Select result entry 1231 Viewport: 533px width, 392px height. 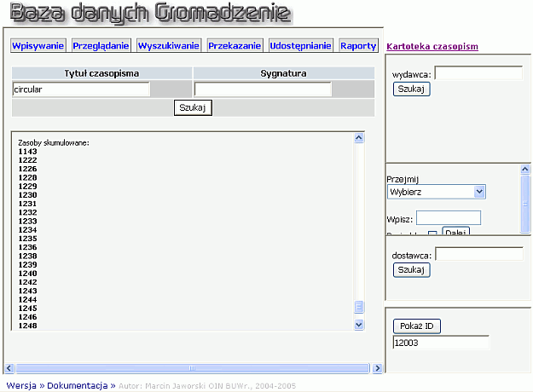click(x=28, y=204)
